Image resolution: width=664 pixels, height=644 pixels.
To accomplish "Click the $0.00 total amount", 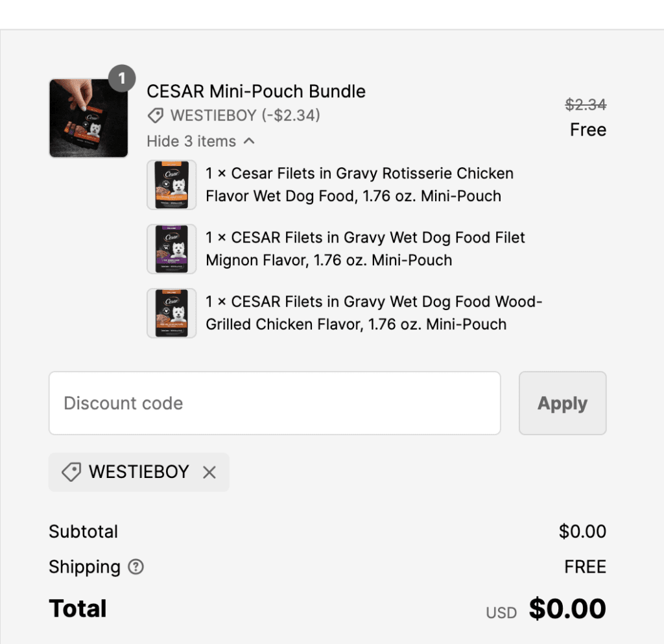I will point(567,609).
